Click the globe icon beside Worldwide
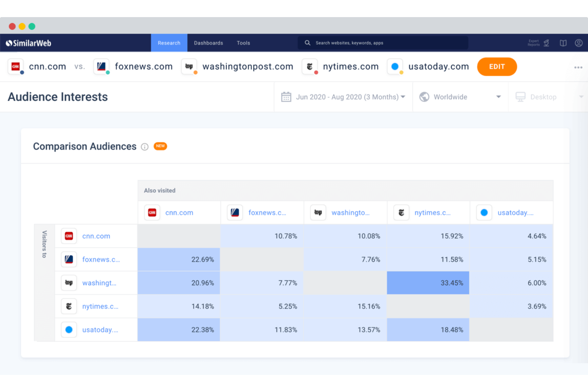The image size is (588, 392). click(424, 97)
